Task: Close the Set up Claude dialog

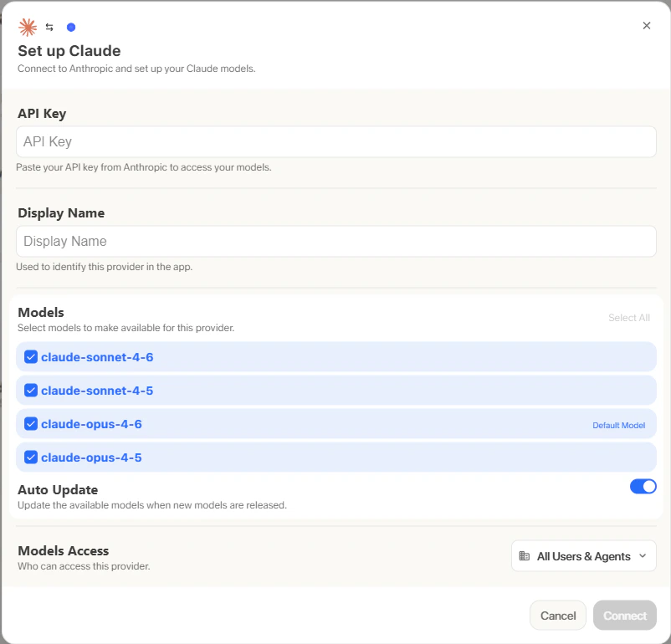Action: tap(646, 26)
